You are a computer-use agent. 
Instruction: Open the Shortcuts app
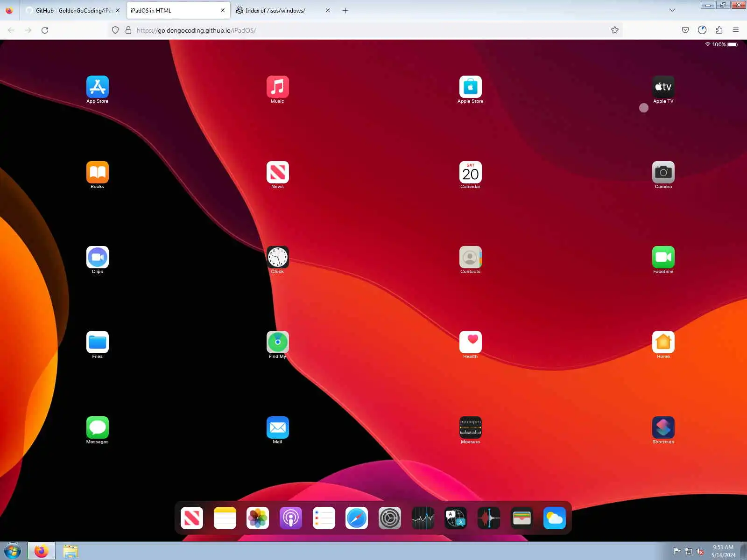[x=663, y=427]
